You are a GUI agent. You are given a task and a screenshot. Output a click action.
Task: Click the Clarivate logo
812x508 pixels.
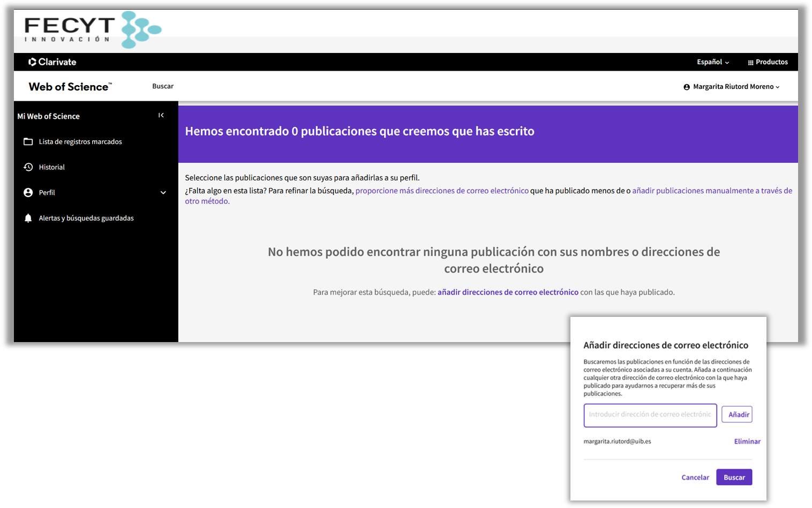tap(52, 62)
